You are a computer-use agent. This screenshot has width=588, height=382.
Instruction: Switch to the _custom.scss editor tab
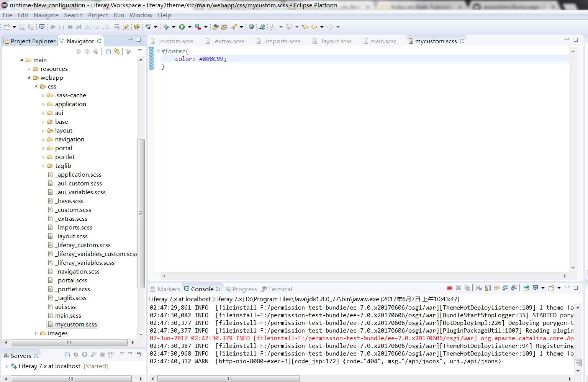pyautogui.click(x=172, y=41)
